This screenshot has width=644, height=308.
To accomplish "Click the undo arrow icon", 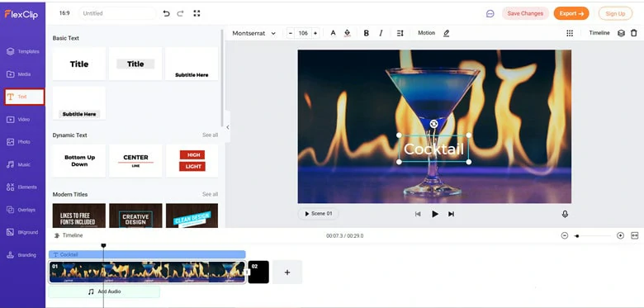I will [x=166, y=13].
